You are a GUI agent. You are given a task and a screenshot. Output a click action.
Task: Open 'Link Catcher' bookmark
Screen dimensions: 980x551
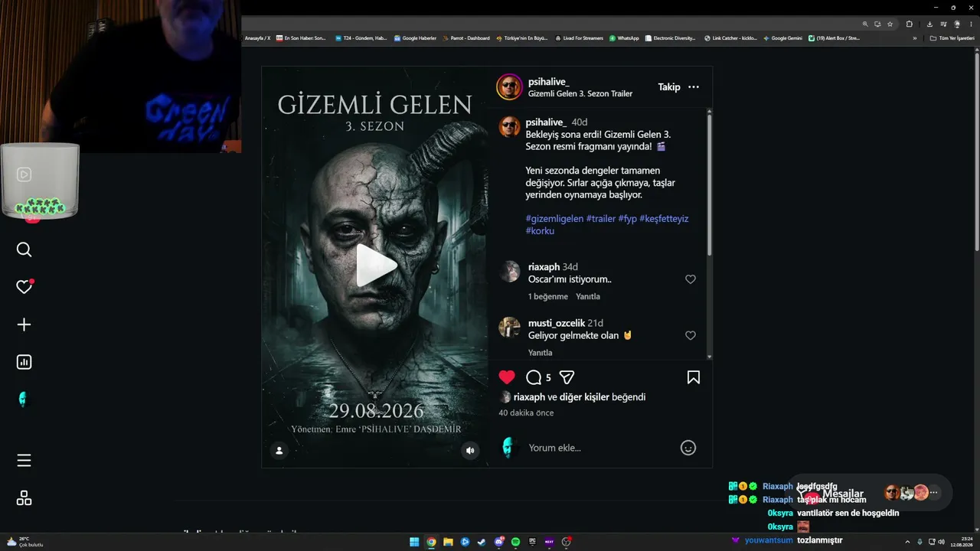point(730,38)
